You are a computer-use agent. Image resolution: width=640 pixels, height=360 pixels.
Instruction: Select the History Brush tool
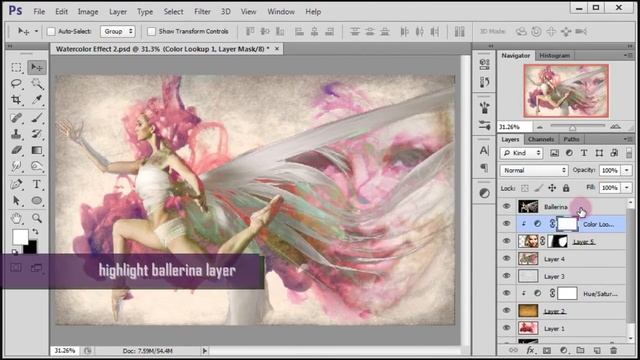pos(37,134)
